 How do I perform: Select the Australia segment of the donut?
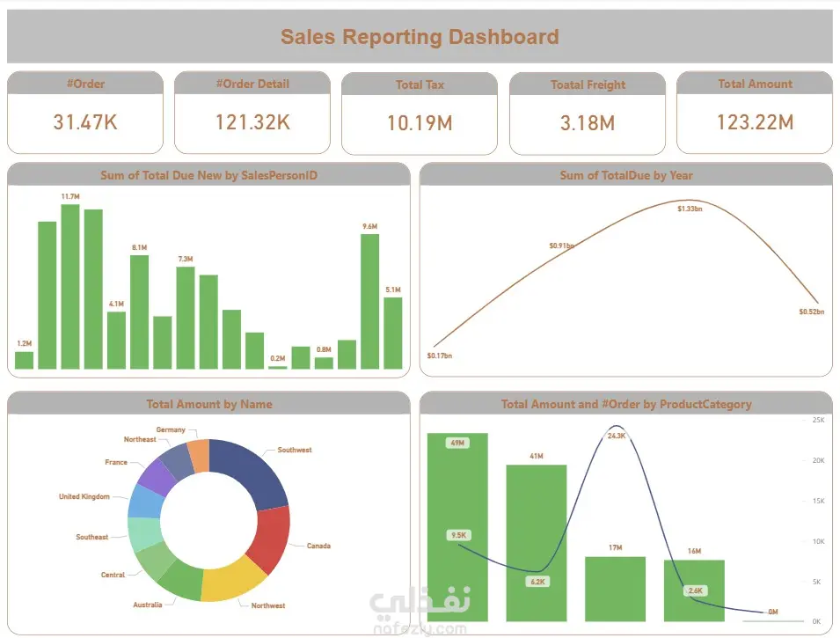[182, 581]
